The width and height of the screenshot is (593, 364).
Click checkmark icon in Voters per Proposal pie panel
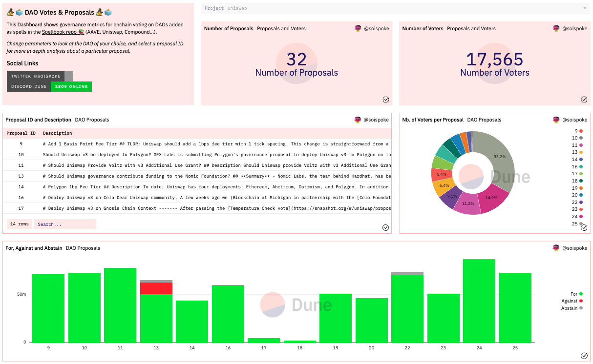coord(584,227)
